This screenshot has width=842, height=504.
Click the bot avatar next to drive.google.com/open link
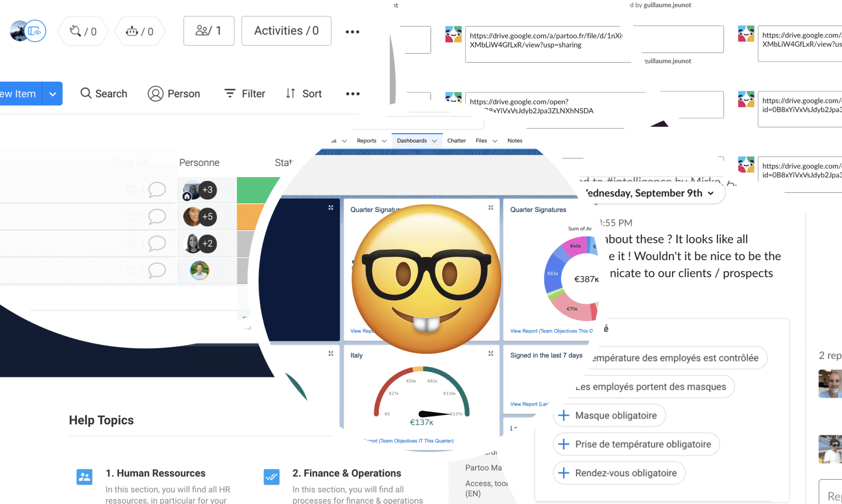pos(453,97)
